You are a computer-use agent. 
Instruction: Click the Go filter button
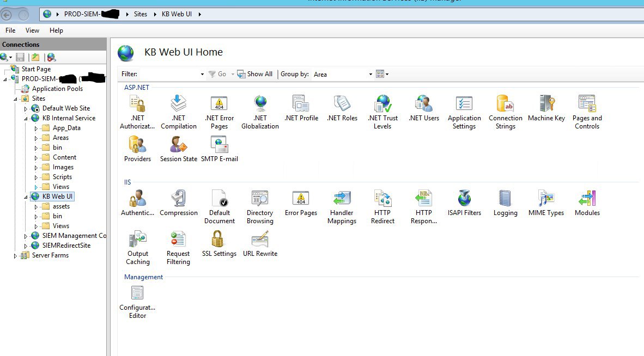217,74
